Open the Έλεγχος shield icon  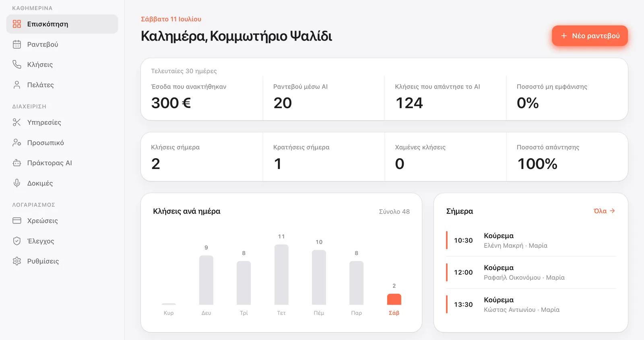(17, 241)
